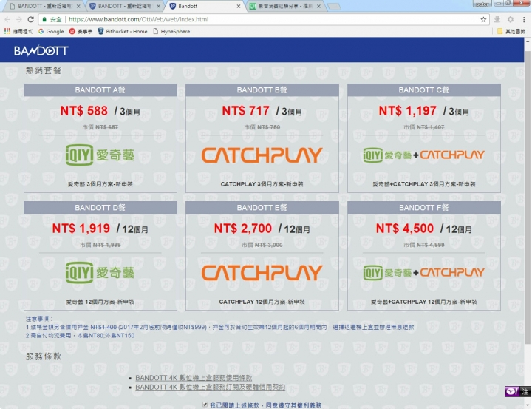Screen dimensions: 532x409
Task: Click the download extension icon in toolbar
Action: click(497, 19)
